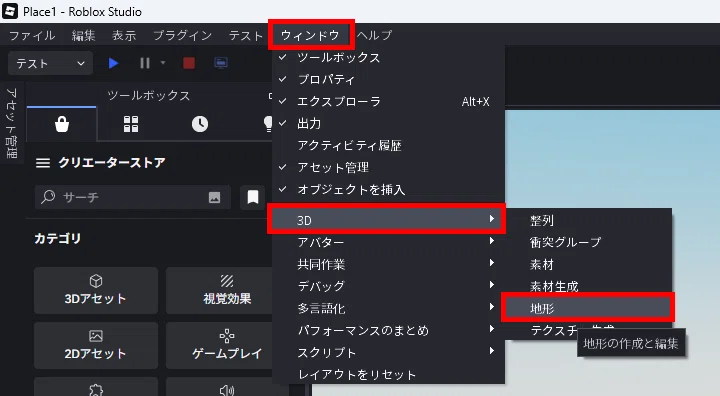Toggle the ツールボックス window option
Screen dimensions: 720x396
(388, 57)
